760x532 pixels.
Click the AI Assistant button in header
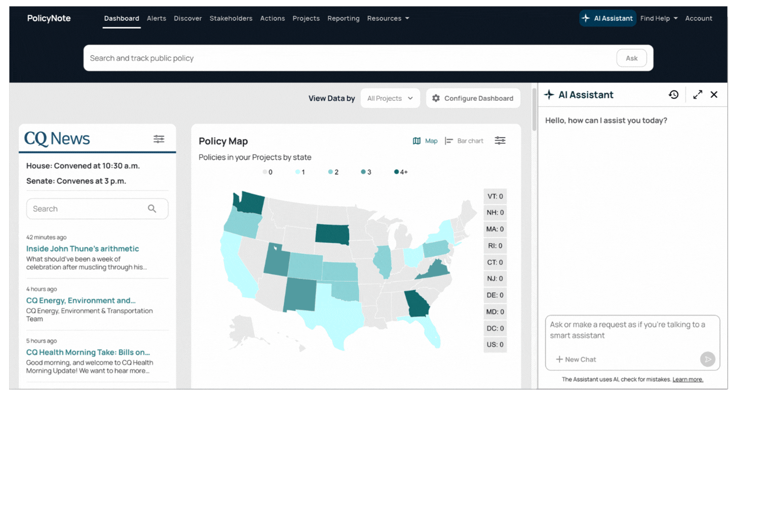tap(607, 18)
